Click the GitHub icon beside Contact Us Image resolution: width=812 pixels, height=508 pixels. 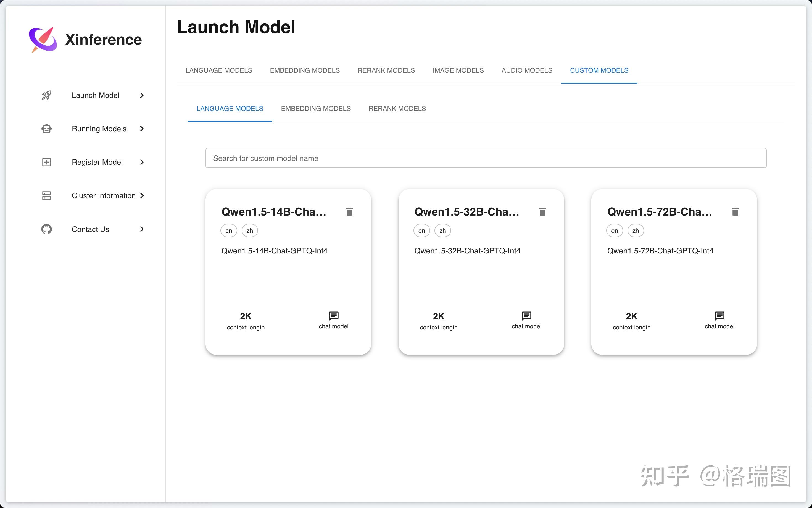[46, 229]
